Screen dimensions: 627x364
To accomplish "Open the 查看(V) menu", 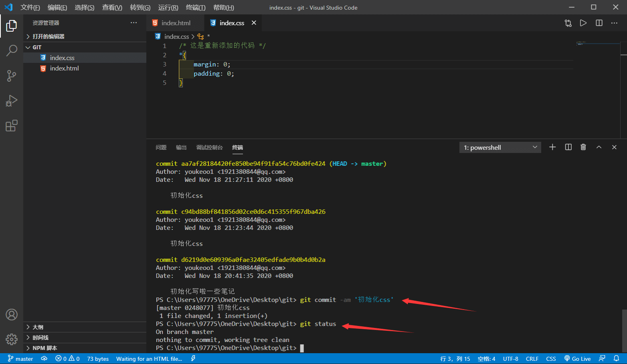I will pyautogui.click(x=112, y=8).
